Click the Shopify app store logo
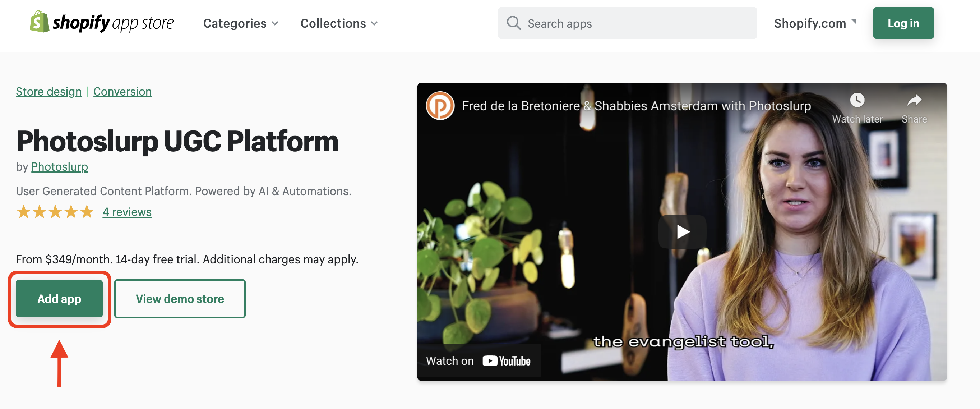 click(102, 22)
